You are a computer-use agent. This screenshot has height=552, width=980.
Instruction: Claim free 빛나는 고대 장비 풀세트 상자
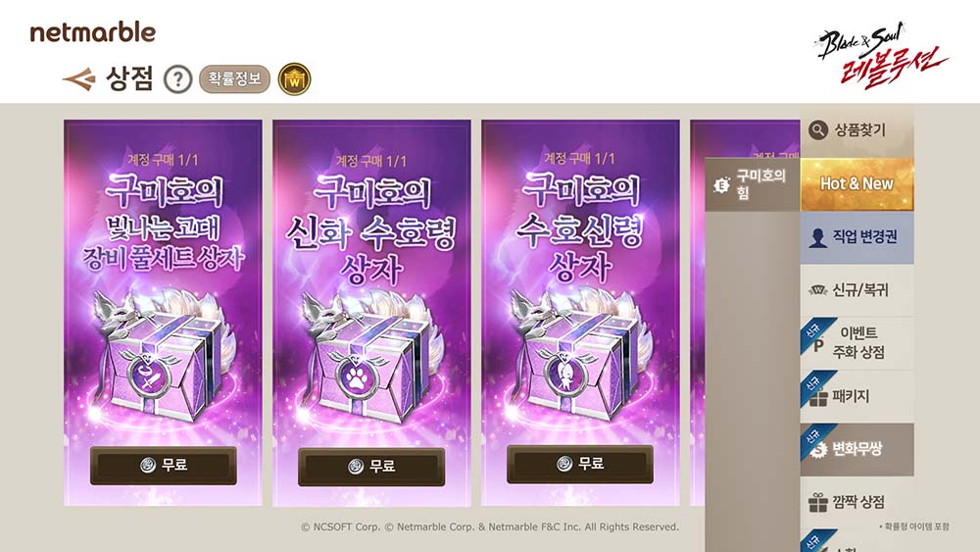pos(163,465)
